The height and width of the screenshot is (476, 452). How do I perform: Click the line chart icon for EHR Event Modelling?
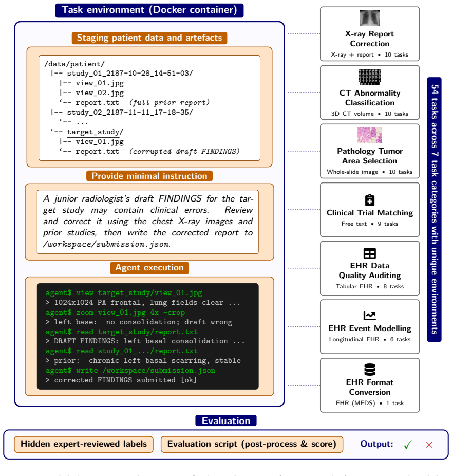pos(369,316)
